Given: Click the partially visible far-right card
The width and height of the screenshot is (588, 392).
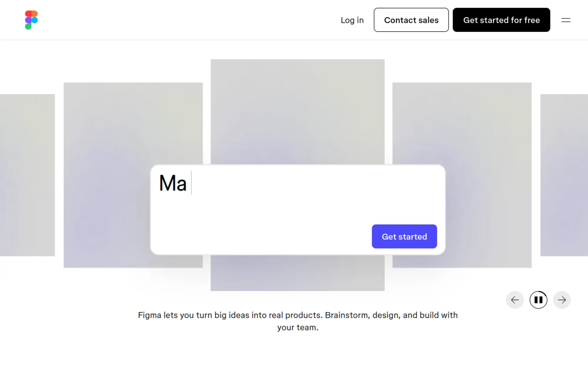Looking at the screenshot, I should tap(564, 175).
